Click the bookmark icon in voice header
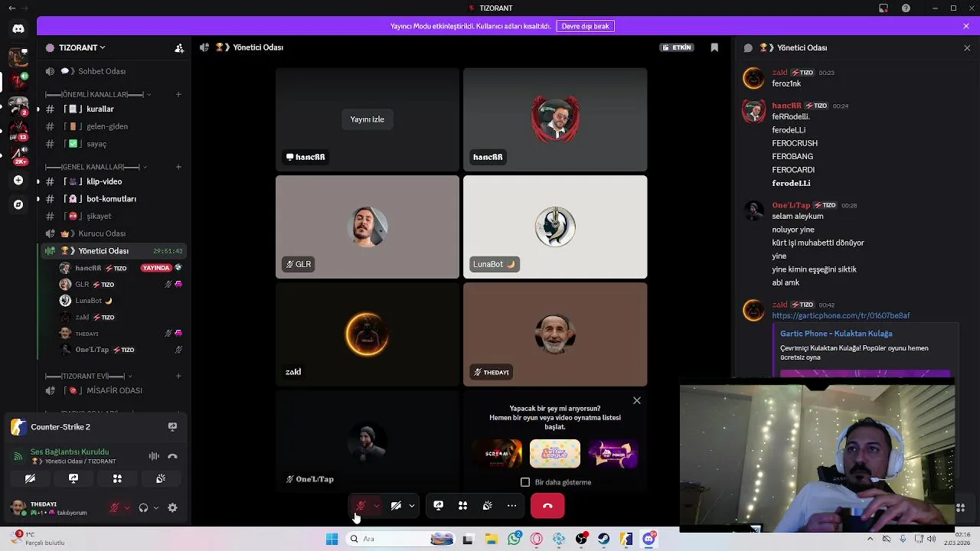 pos(714,47)
